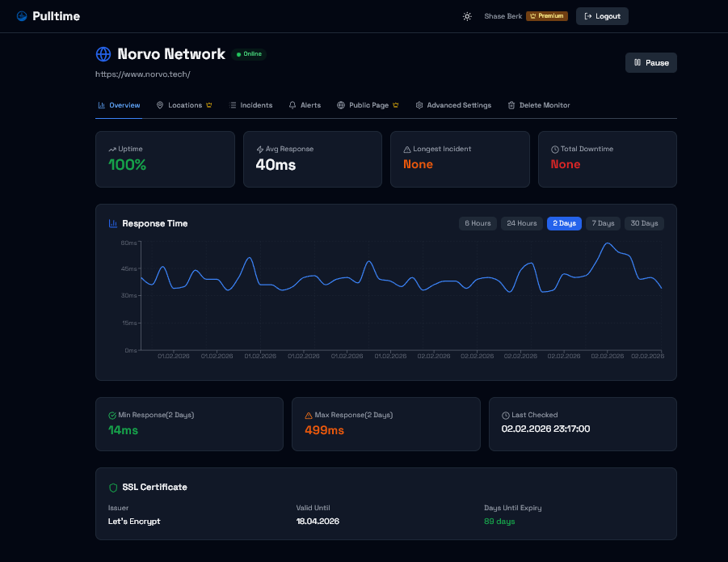Click the Online status badge

pos(249,54)
